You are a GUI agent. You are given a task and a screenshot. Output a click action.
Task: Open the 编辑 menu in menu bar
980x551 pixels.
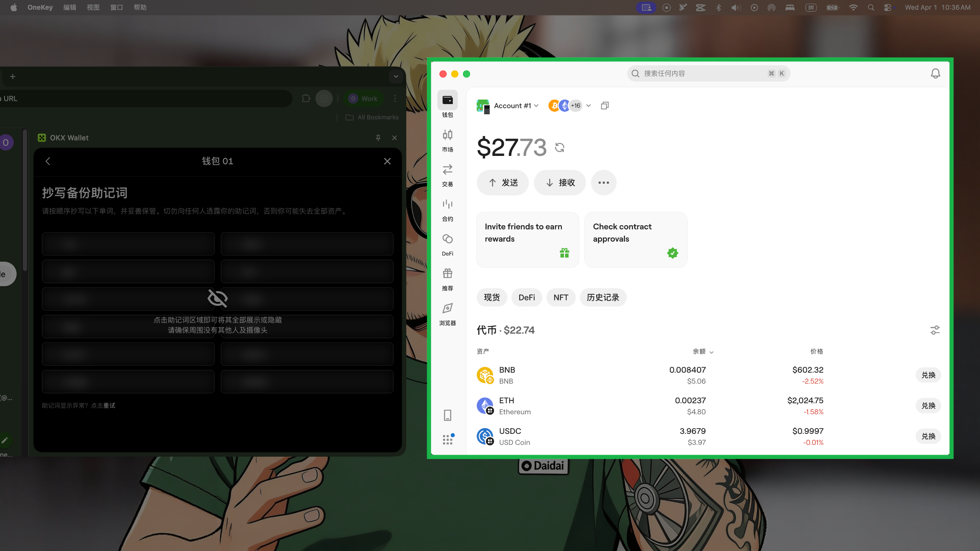pos(70,7)
